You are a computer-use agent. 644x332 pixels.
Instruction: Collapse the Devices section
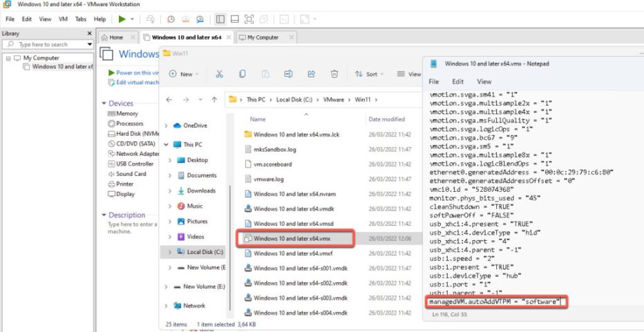point(104,104)
